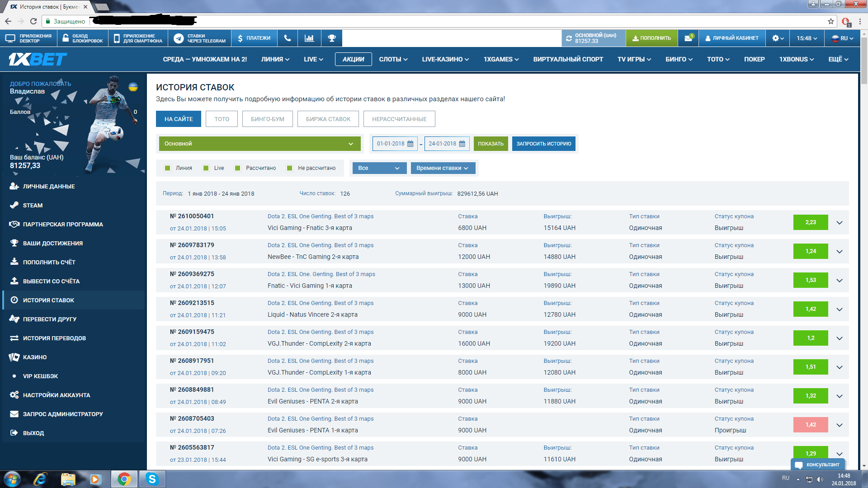Click the balance refresh icon
The height and width of the screenshot is (488, 868).
[x=569, y=38]
